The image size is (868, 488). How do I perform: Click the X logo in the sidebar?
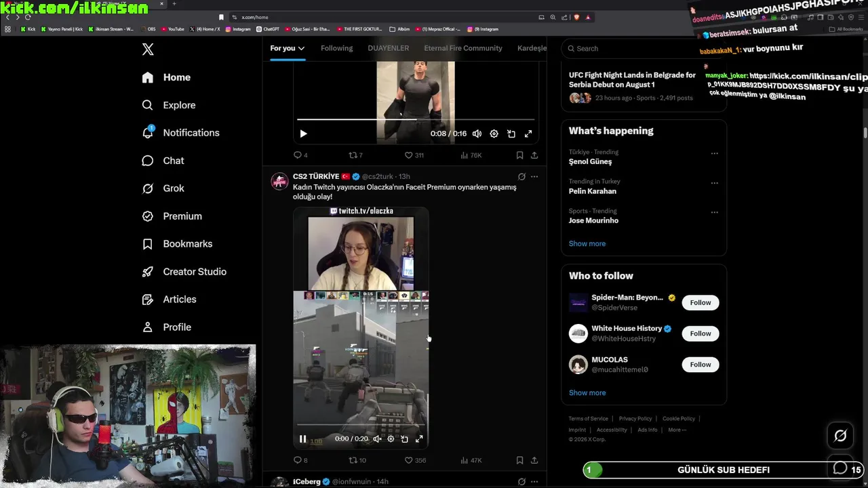point(148,49)
